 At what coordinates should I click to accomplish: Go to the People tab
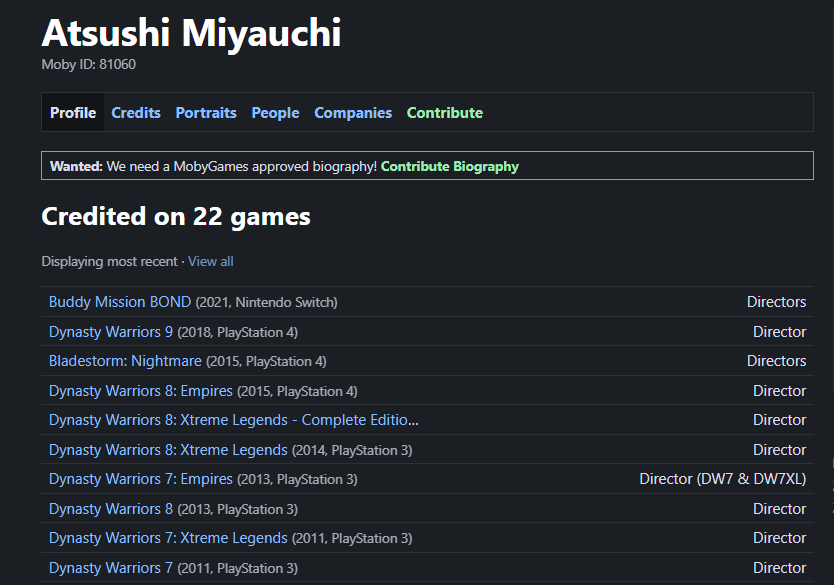(275, 113)
